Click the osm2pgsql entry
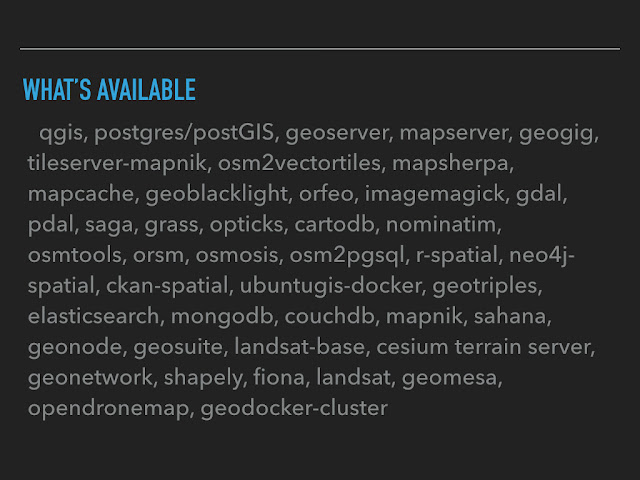 click(347, 256)
